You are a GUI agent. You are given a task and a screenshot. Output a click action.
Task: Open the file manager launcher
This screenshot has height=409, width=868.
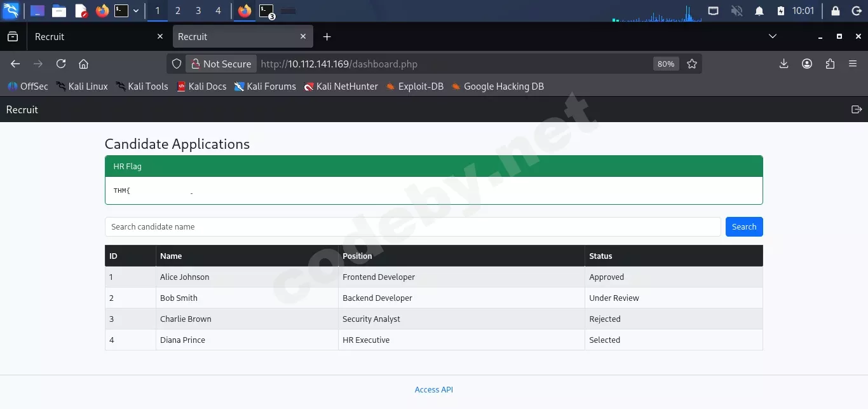(59, 11)
